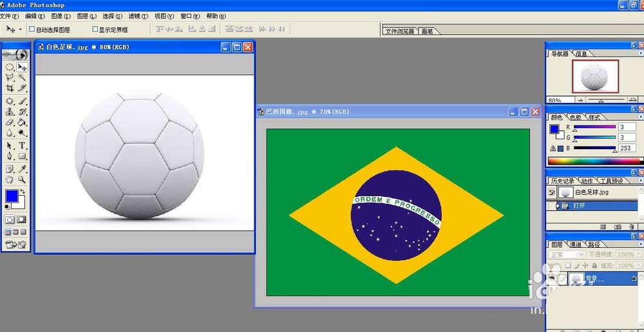Click the B value field showing 253

627,148
